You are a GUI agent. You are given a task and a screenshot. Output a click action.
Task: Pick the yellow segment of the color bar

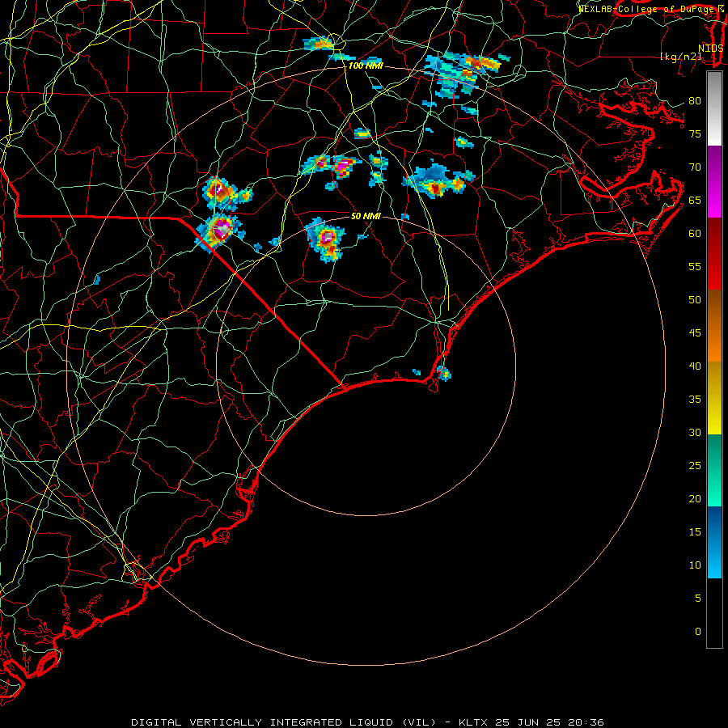714,398
